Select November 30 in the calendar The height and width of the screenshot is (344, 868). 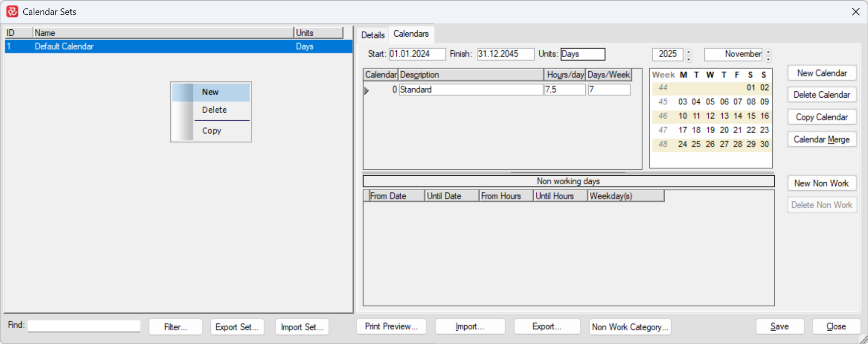(x=765, y=144)
